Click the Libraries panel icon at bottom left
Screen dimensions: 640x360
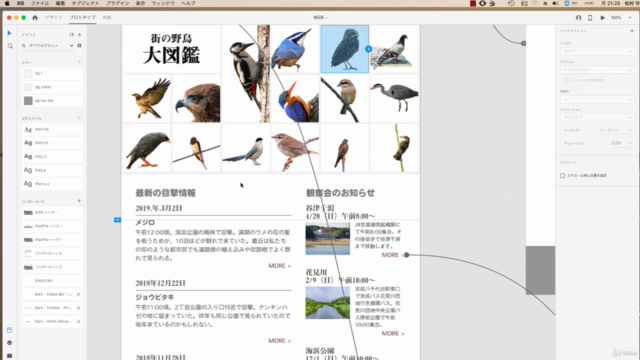point(9,330)
